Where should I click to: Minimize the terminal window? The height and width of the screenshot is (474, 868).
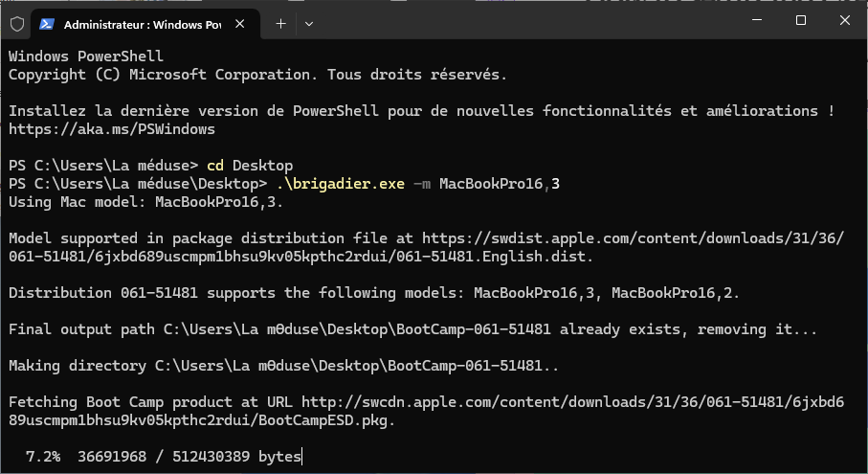pyautogui.click(x=757, y=20)
